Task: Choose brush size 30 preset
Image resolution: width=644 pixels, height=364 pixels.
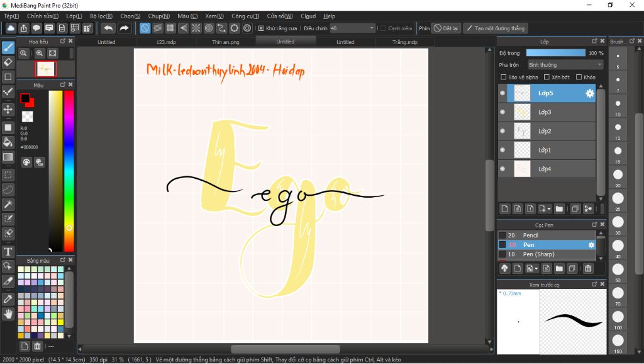Action: (x=618, y=222)
